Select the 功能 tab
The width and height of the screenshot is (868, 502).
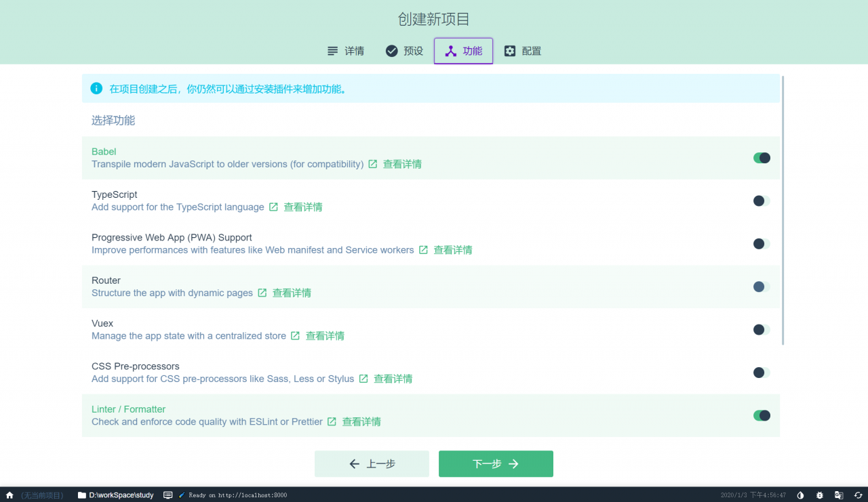(463, 51)
